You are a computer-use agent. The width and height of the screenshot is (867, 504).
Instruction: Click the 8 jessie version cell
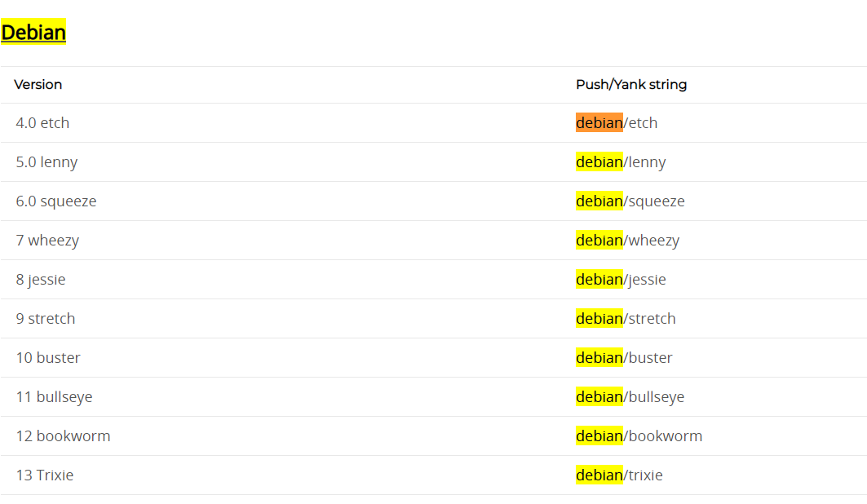coord(41,280)
